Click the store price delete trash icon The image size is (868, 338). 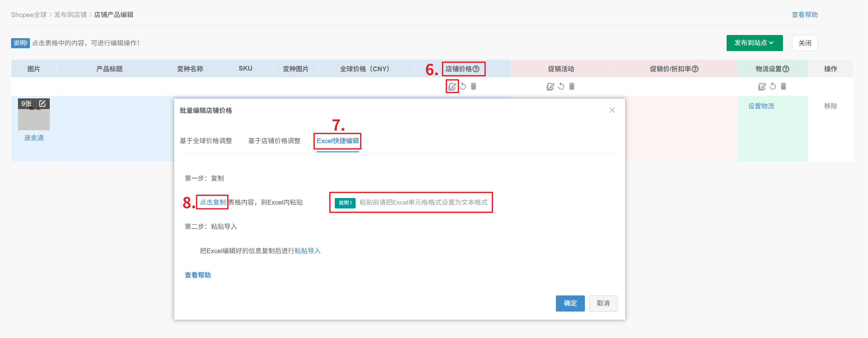pyautogui.click(x=473, y=86)
